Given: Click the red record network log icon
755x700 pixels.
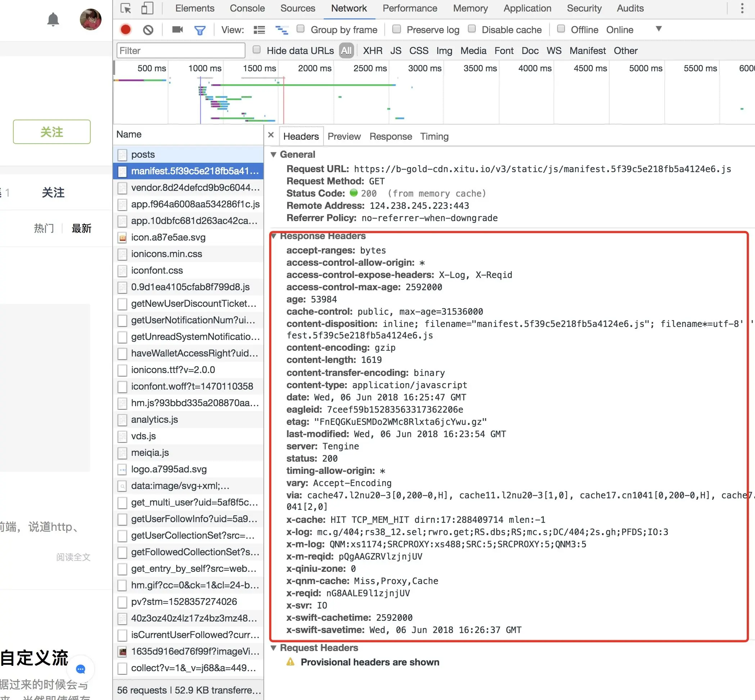Looking at the screenshot, I should click(126, 30).
